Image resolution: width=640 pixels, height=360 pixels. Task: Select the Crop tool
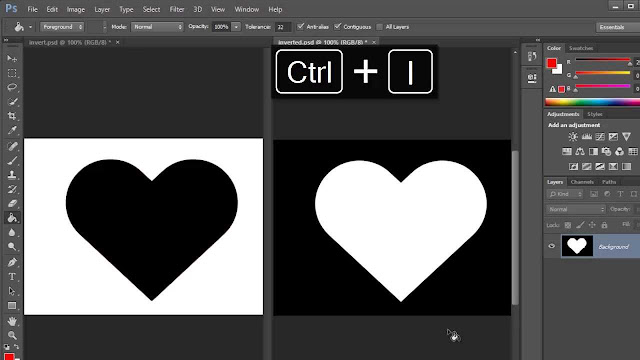click(12, 116)
